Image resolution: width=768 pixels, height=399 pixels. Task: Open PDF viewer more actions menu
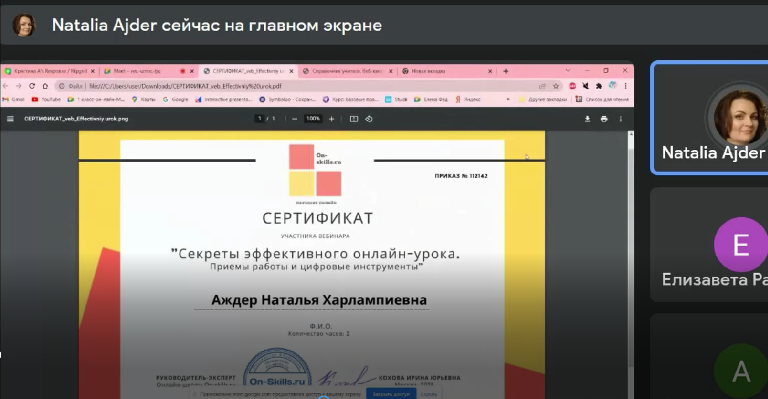[x=621, y=119]
